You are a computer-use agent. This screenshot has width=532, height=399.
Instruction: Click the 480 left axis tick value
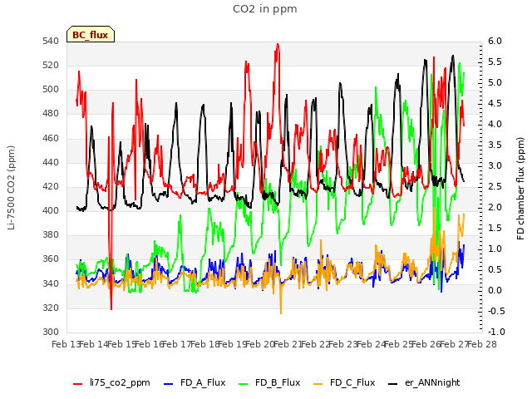[x=51, y=114]
